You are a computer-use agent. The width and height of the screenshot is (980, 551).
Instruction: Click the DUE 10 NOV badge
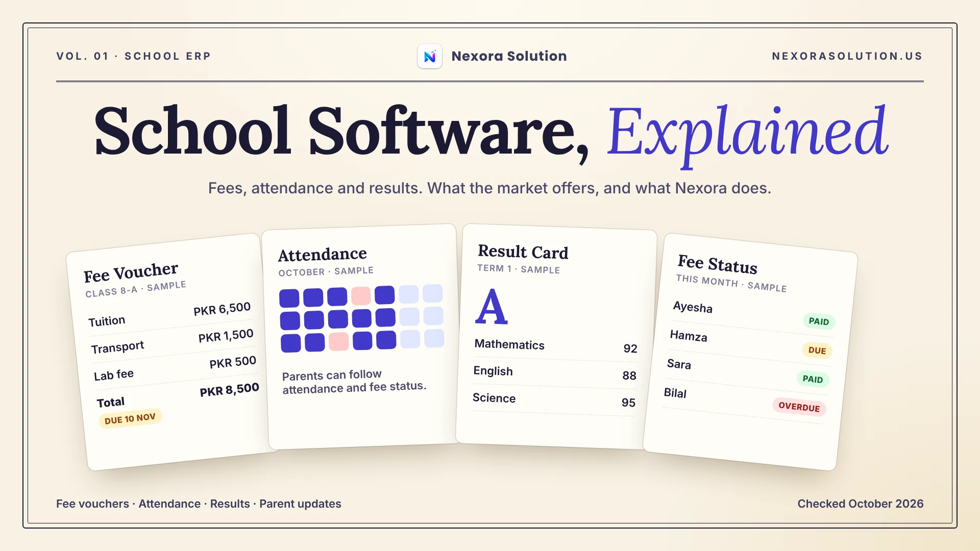(130, 418)
